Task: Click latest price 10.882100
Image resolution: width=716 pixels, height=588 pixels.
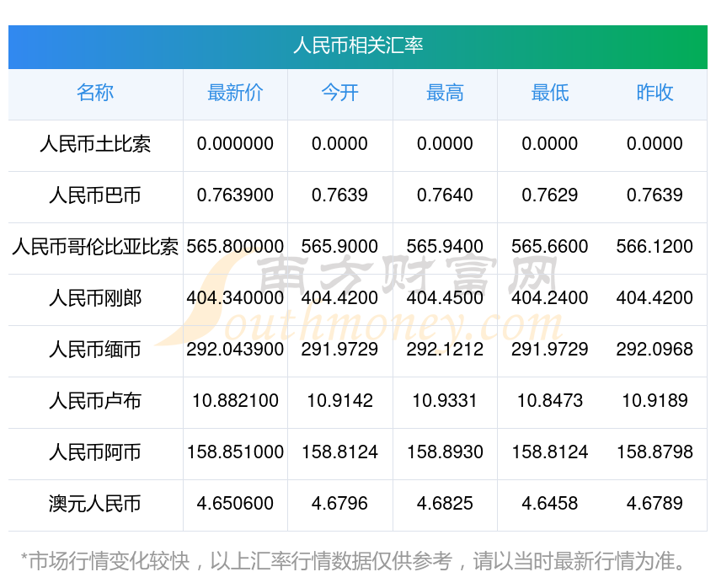Action: (235, 401)
